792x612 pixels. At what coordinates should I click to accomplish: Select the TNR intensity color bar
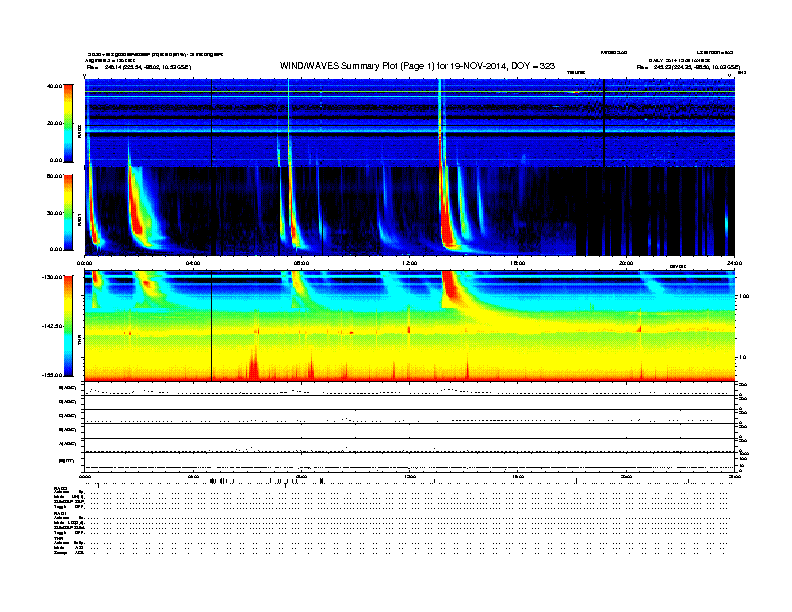point(68,326)
